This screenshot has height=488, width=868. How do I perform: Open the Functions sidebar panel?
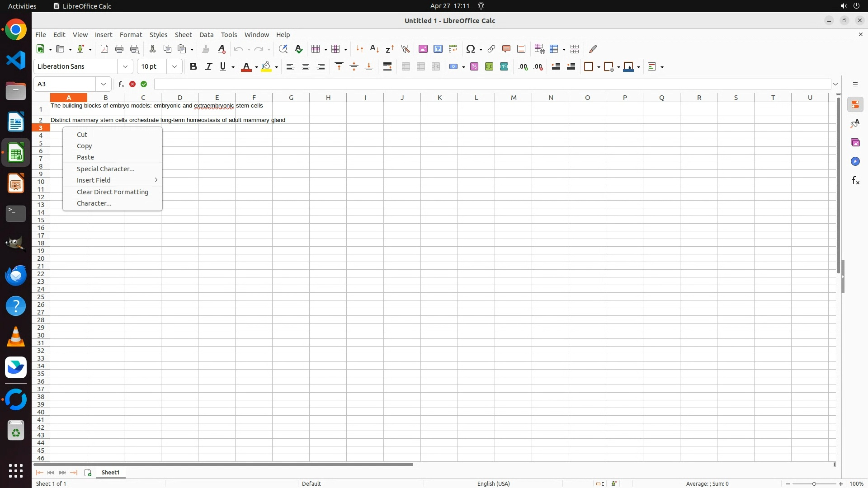point(855,181)
